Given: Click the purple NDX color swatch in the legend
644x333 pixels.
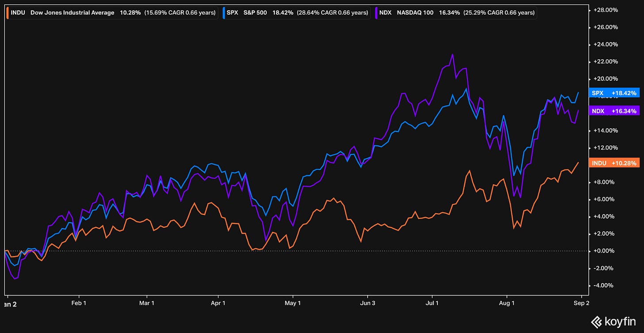Looking at the screenshot, I should click(x=377, y=13).
